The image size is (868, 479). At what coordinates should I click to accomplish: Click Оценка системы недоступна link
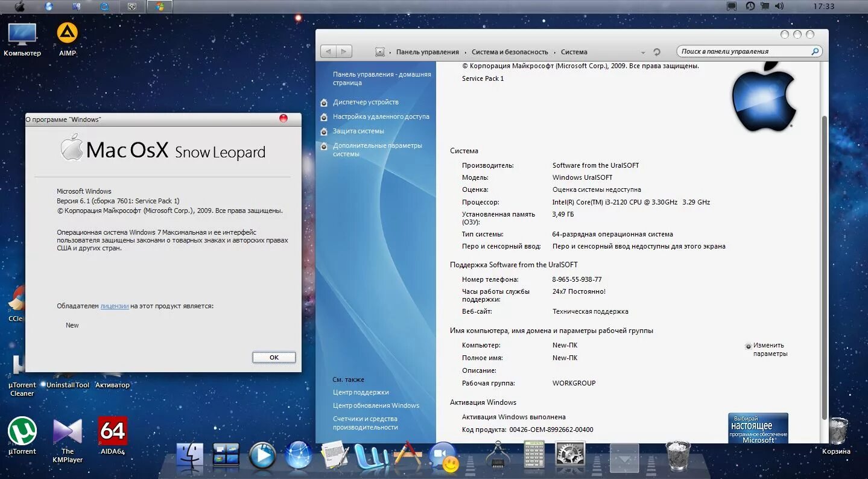tap(597, 189)
